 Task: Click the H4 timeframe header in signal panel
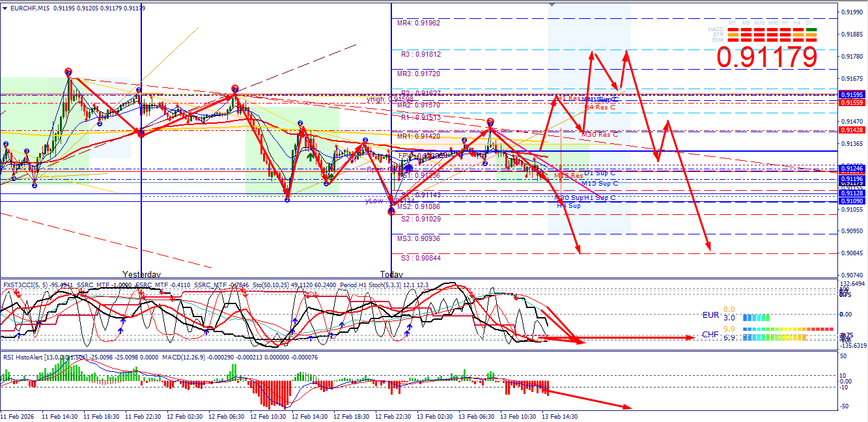click(x=798, y=23)
